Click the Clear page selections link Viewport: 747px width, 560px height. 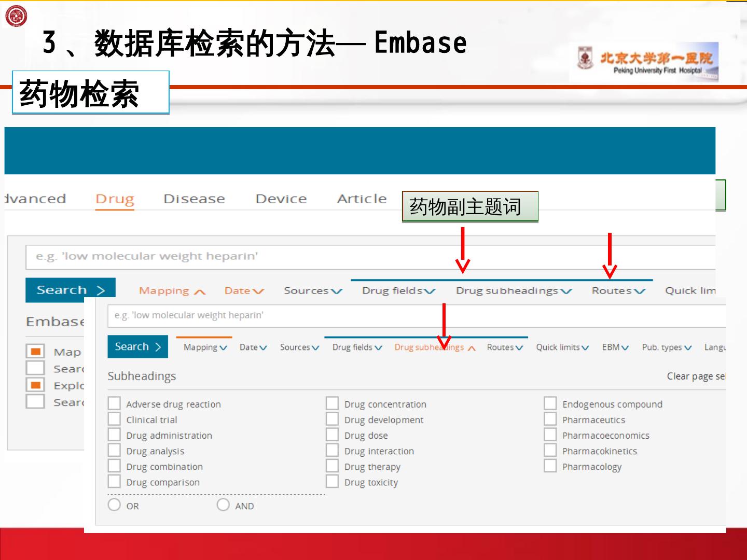point(696,376)
